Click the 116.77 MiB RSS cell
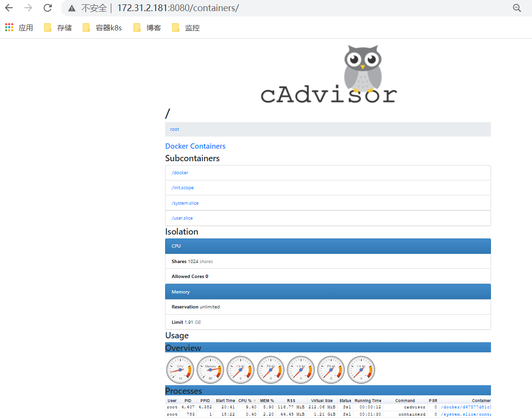Viewport: 532px width, 418px height. click(x=291, y=407)
